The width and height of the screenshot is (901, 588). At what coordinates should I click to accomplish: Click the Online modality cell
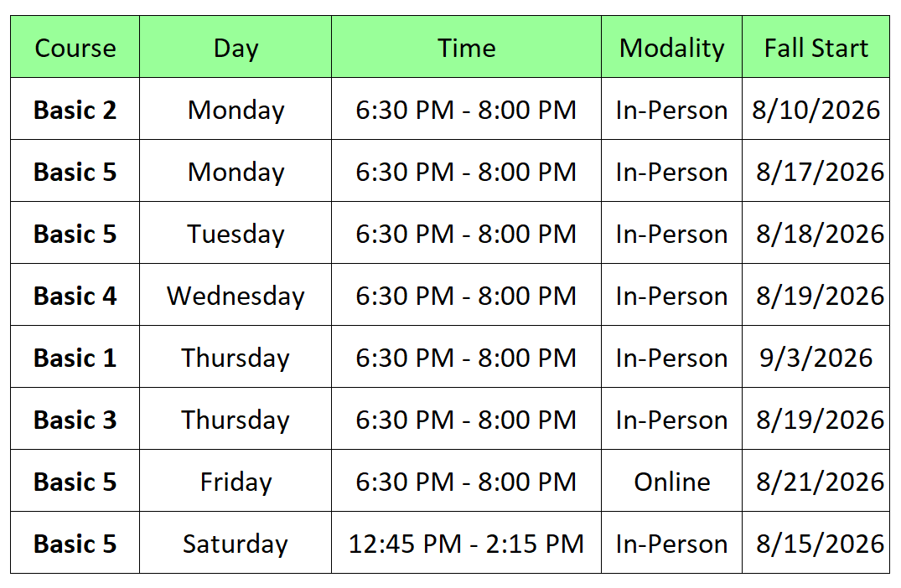tap(671, 481)
